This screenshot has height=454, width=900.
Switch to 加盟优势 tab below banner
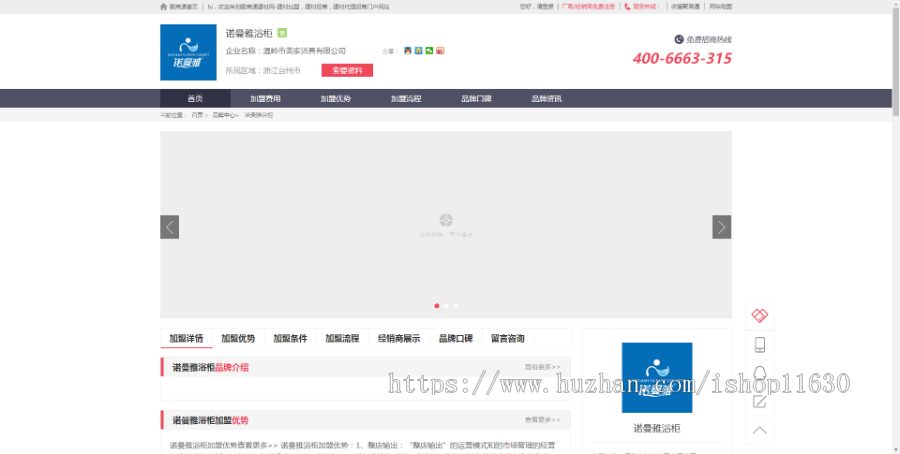click(238, 339)
